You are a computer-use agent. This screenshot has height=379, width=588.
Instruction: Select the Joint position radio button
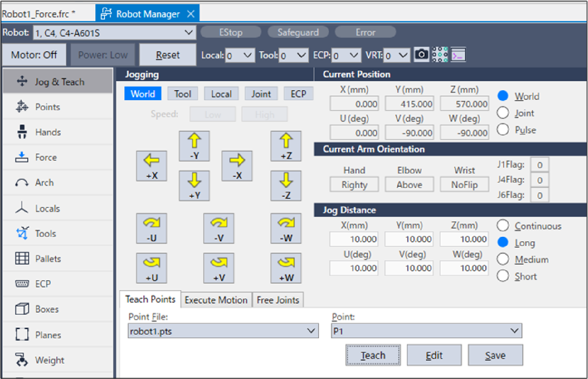[503, 113]
